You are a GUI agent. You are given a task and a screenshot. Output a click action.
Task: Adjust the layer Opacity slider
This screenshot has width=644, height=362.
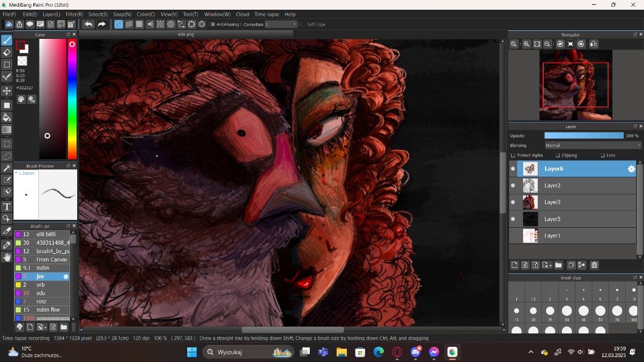coord(583,135)
